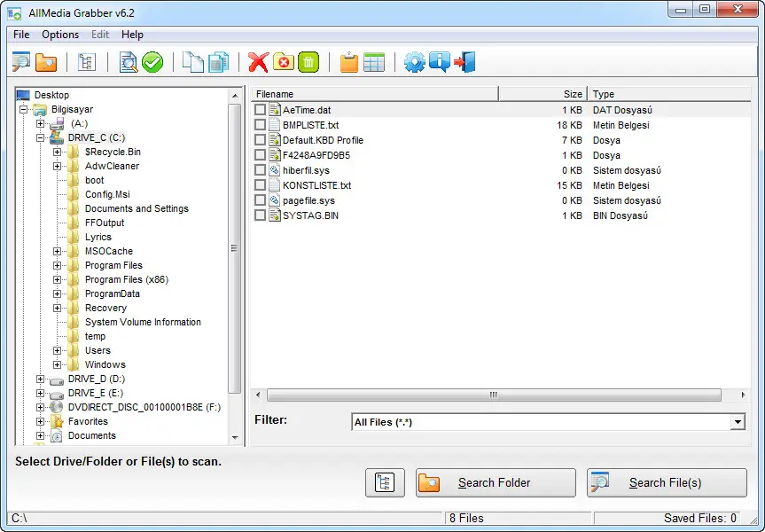The height and width of the screenshot is (532, 765).
Task: Expand the MSOCache folder node
Action: [x=57, y=251]
